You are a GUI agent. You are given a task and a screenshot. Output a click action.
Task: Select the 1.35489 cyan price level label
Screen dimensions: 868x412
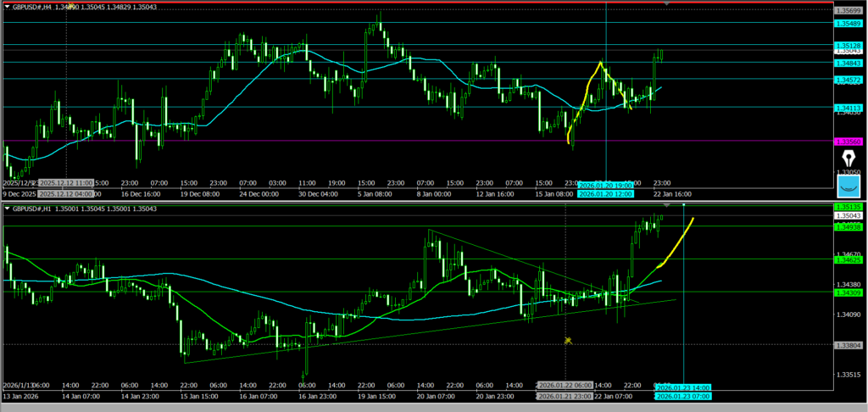pos(848,25)
